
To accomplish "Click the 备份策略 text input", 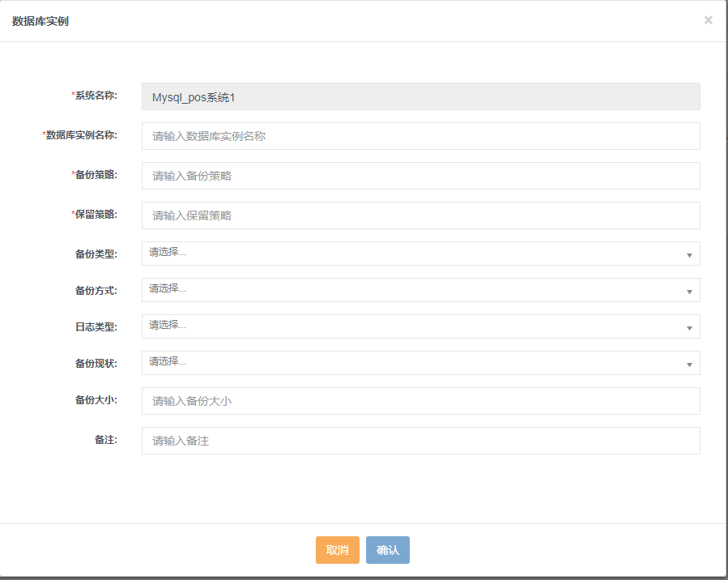I will click(420, 176).
